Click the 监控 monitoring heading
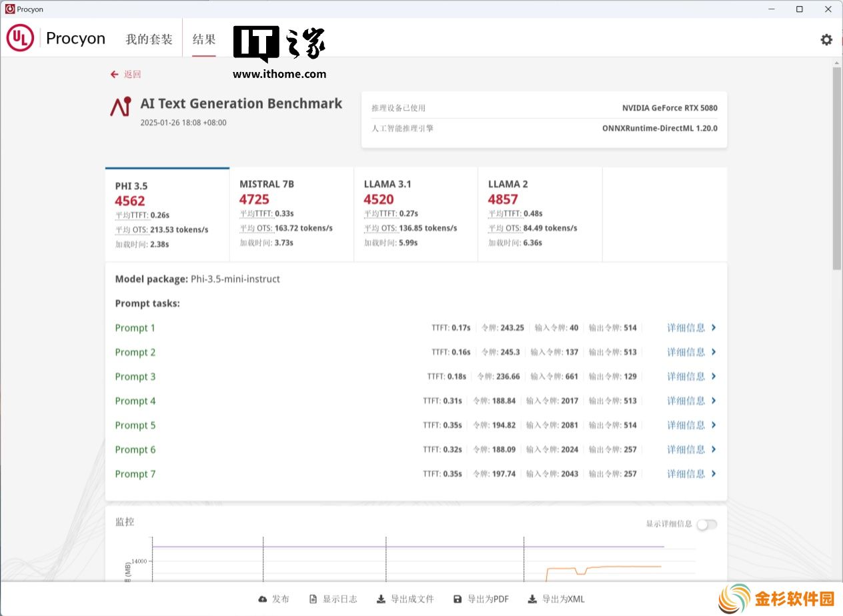 click(x=125, y=521)
